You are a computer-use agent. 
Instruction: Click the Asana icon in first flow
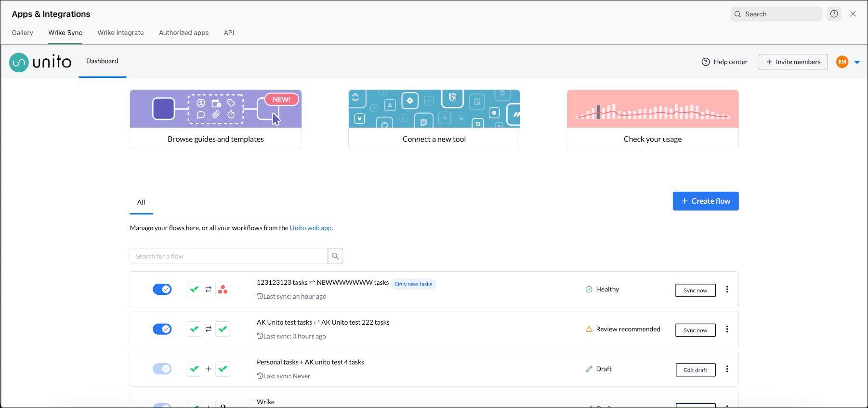(223, 290)
